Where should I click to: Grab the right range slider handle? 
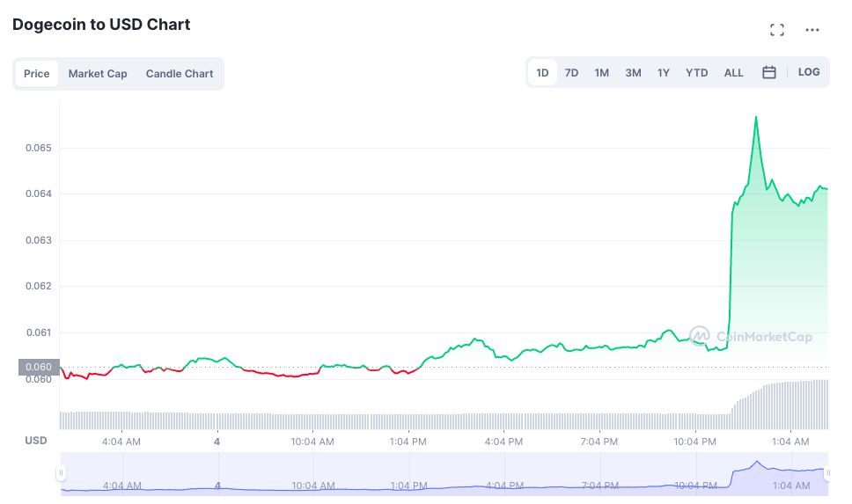coord(828,473)
